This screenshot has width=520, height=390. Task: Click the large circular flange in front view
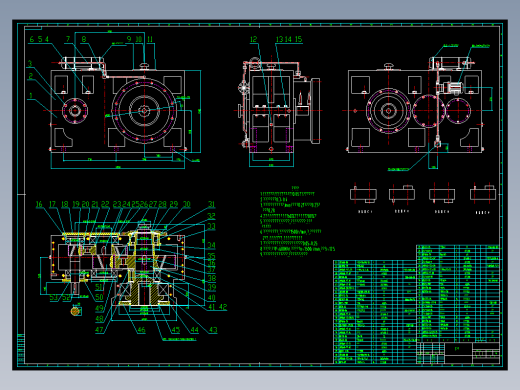tap(144, 111)
